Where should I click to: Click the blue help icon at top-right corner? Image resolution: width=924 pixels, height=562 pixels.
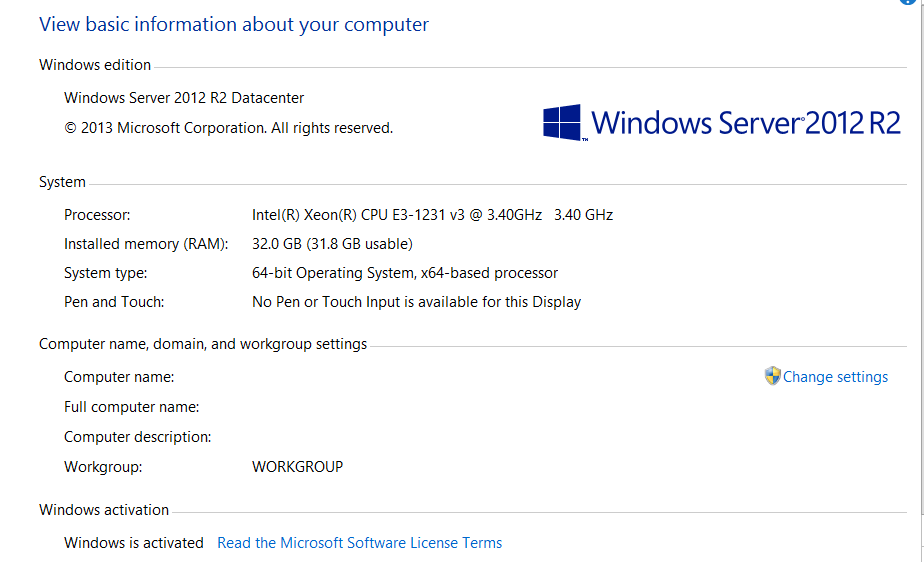point(908,2)
